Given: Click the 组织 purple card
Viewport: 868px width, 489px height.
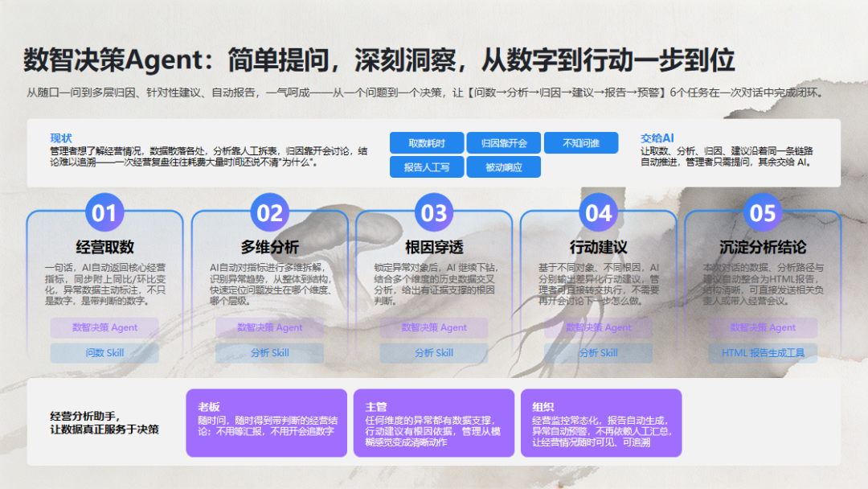Looking at the screenshot, I should [x=601, y=422].
